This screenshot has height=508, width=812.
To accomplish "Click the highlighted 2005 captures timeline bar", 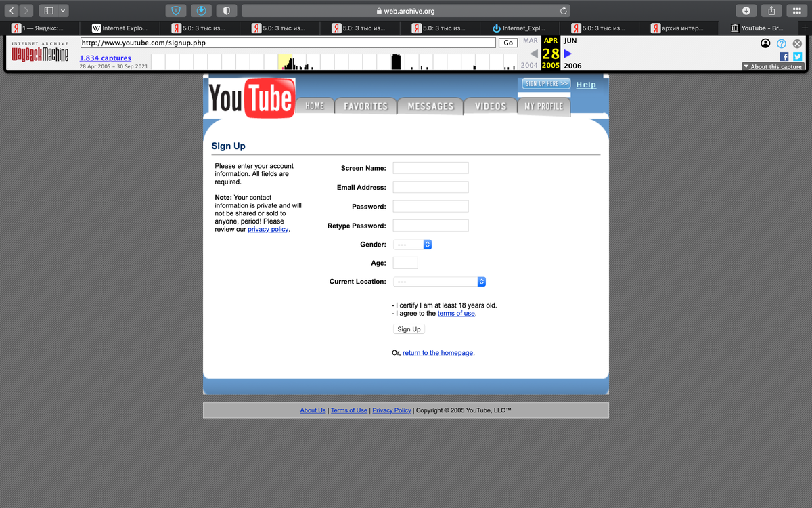I will pyautogui.click(x=285, y=62).
